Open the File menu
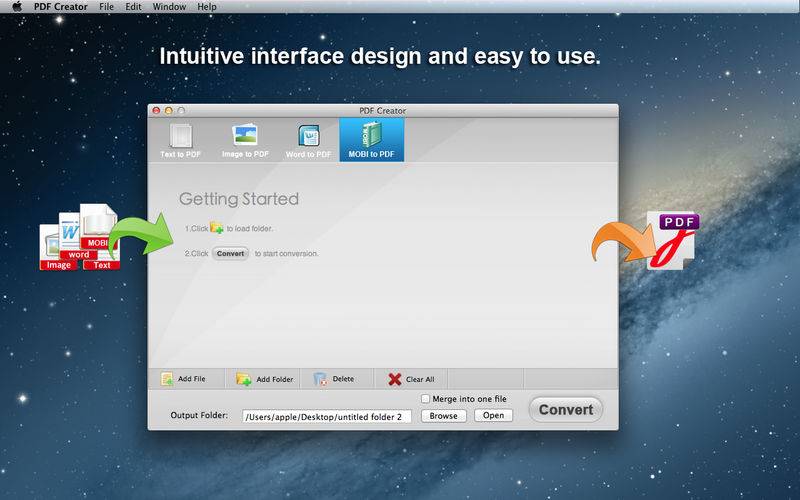This screenshot has width=800, height=500. click(106, 7)
